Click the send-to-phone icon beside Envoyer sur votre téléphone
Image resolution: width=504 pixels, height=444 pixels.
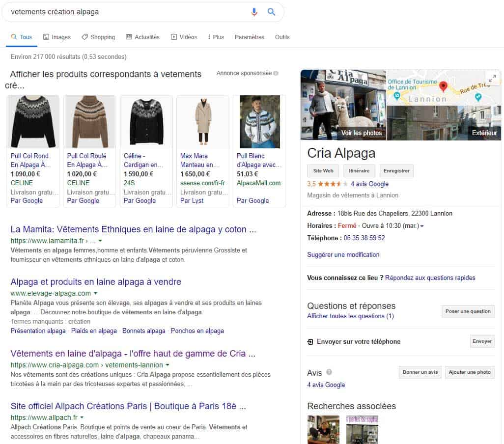[310, 341]
